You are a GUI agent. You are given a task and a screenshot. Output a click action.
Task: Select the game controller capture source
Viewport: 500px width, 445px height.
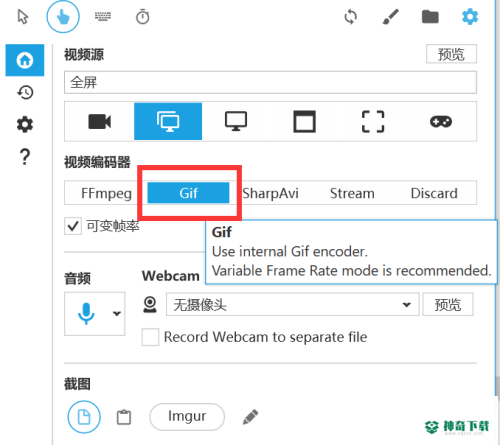441,122
